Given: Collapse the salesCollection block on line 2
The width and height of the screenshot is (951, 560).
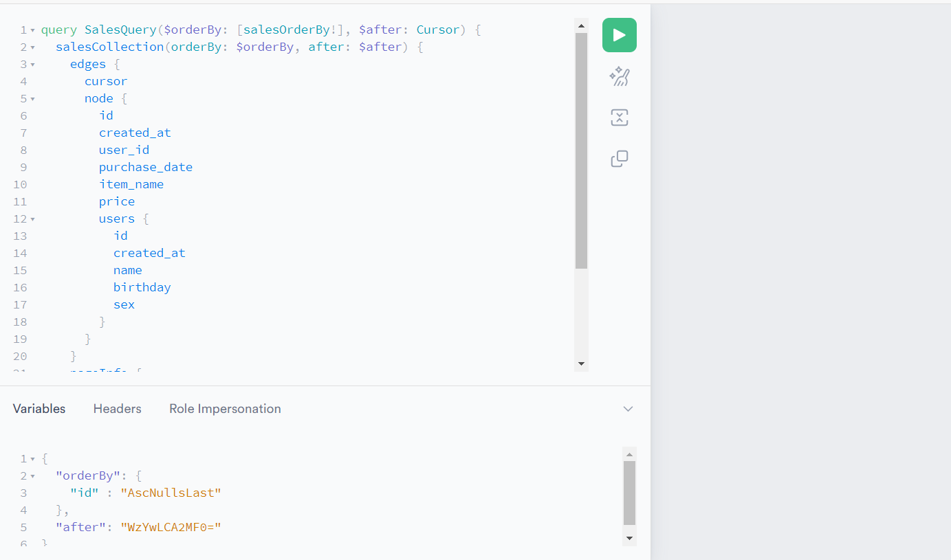Looking at the screenshot, I should (x=32, y=47).
